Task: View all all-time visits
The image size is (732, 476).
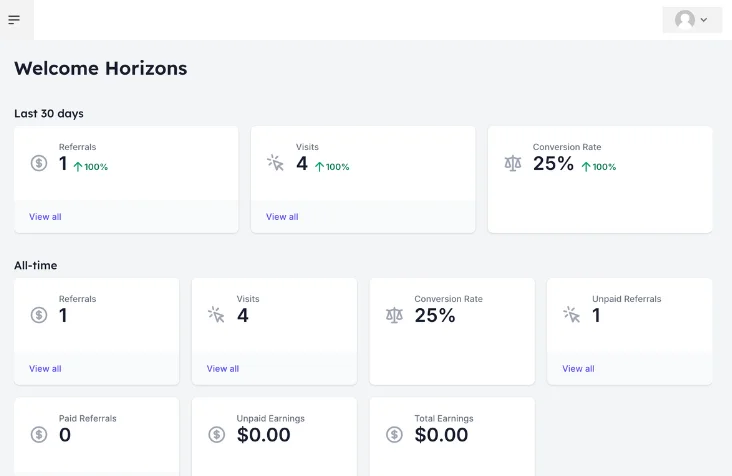Action: pyautogui.click(x=223, y=369)
